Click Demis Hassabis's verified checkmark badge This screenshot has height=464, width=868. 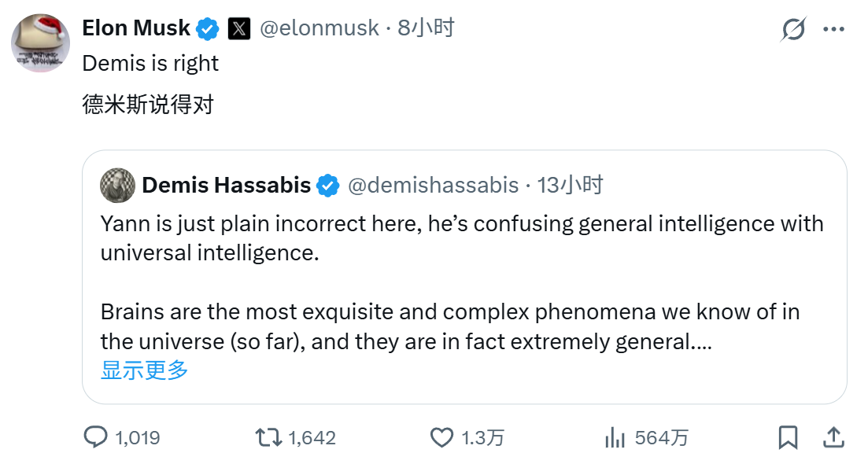click(328, 186)
